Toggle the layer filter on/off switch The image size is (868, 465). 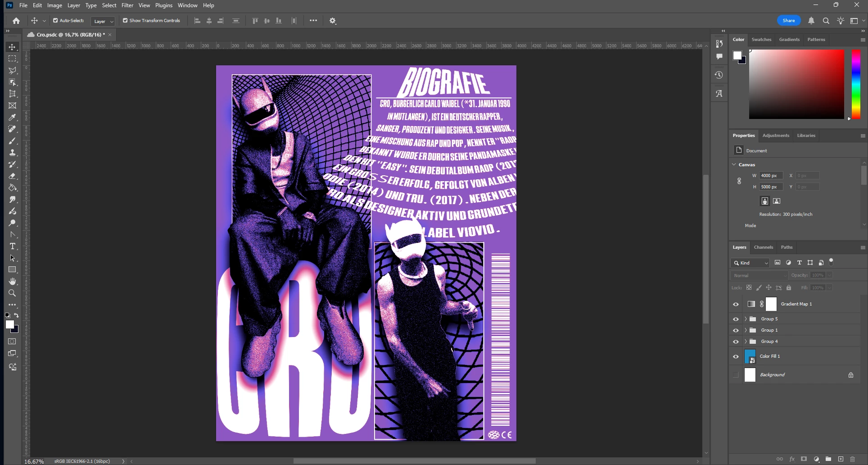[831, 262]
